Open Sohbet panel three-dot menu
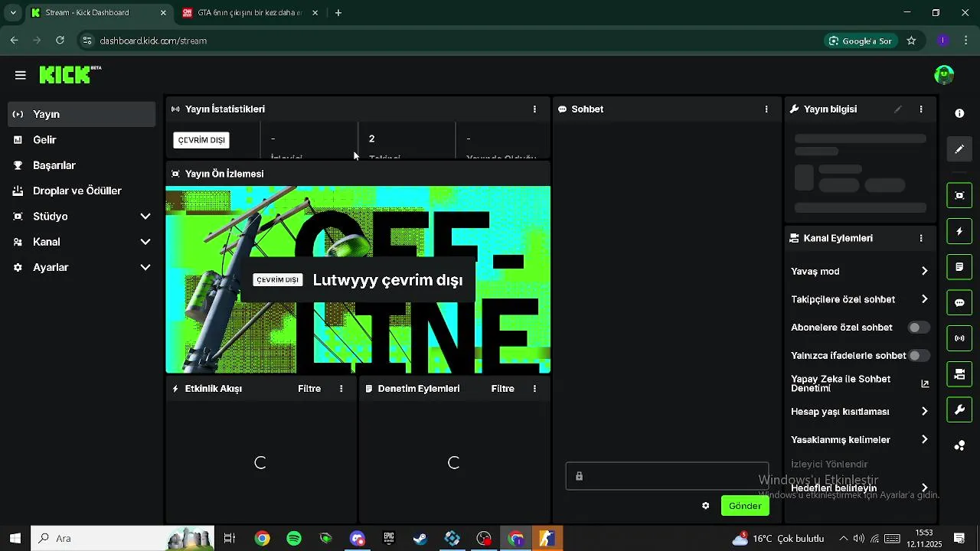The image size is (980, 551). (766, 109)
